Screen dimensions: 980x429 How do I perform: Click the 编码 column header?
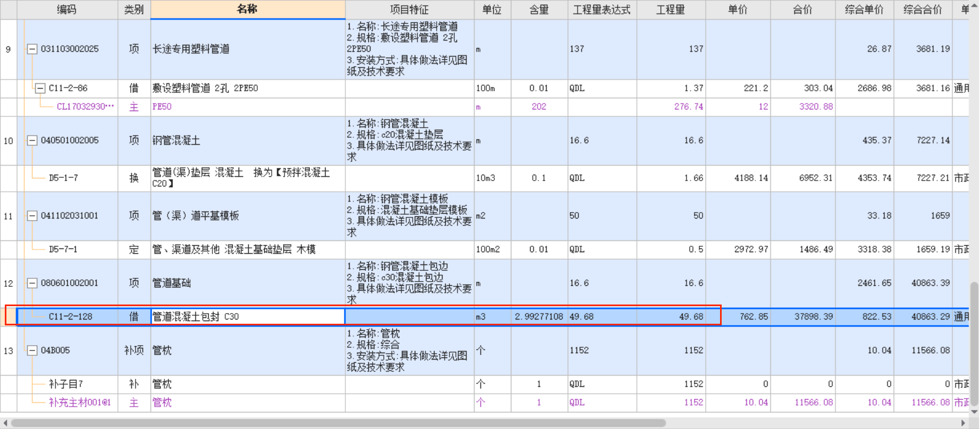tap(67, 10)
